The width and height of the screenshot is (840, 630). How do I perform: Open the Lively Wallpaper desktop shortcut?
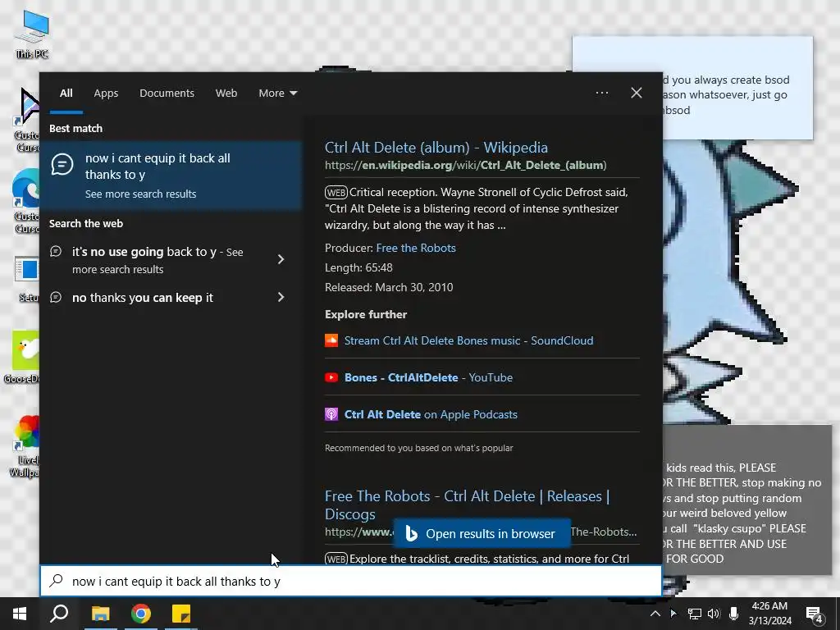pos(24,445)
